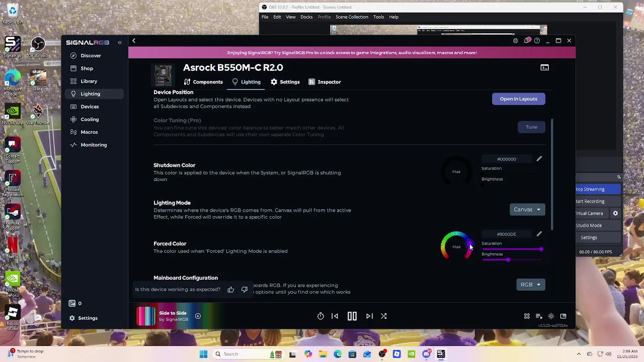The height and width of the screenshot is (362, 644).
Task: Open the Tools menu in OBS
Action: click(x=378, y=17)
